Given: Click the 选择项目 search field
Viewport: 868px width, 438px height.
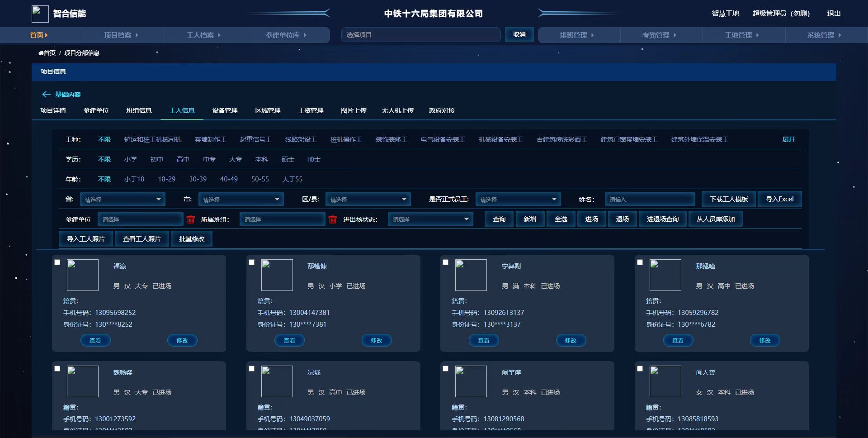Looking at the screenshot, I should coord(421,35).
